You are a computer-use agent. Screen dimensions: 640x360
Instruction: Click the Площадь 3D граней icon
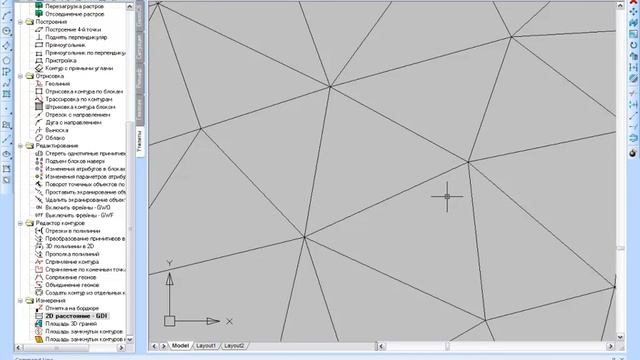tap(39, 324)
